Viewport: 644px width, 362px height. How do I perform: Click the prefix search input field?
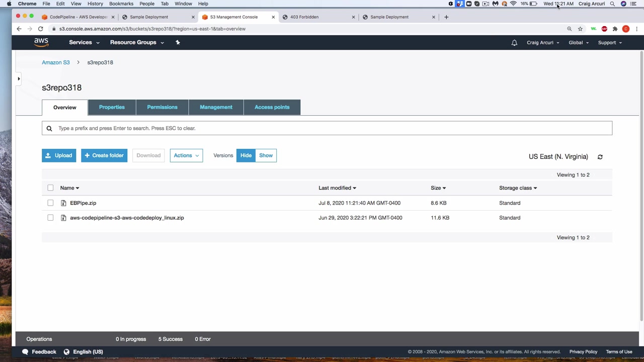[327, 128]
